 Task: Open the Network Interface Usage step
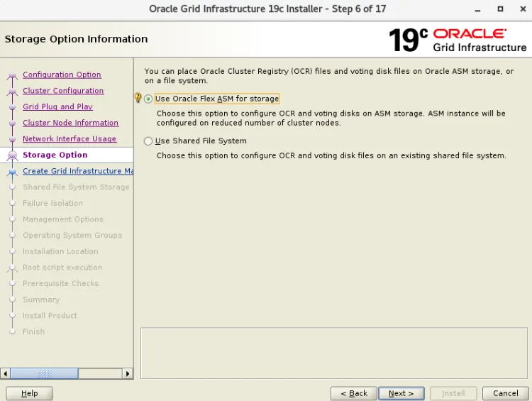pyautogui.click(x=70, y=139)
